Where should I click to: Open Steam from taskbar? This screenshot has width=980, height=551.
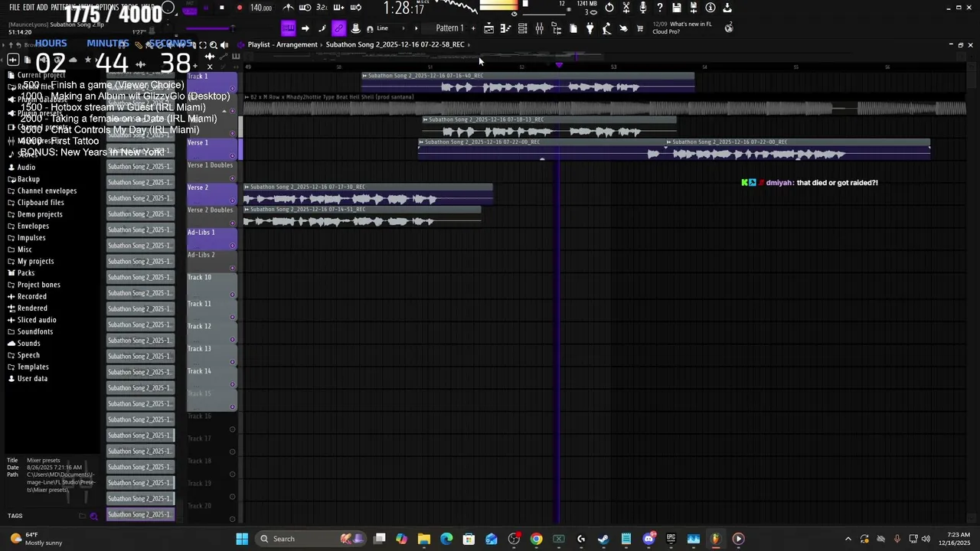point(603,539)
